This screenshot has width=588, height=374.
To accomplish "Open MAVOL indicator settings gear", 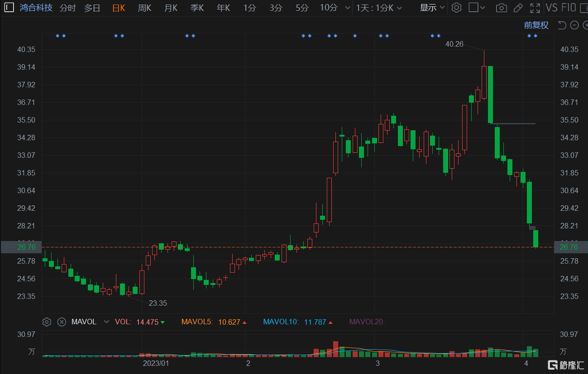I will pos(46,322).
